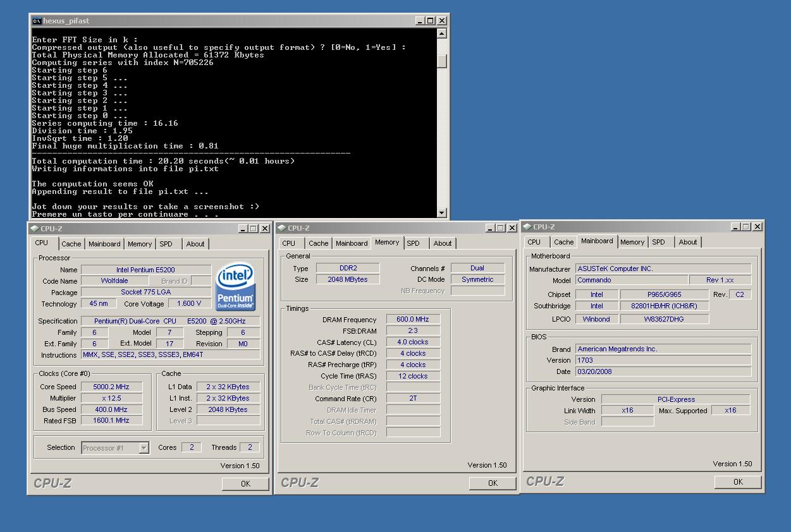The image size is (791, 532).
Task: Select CPU tab in middle CPU-Z window
Action: click(289, 243)
